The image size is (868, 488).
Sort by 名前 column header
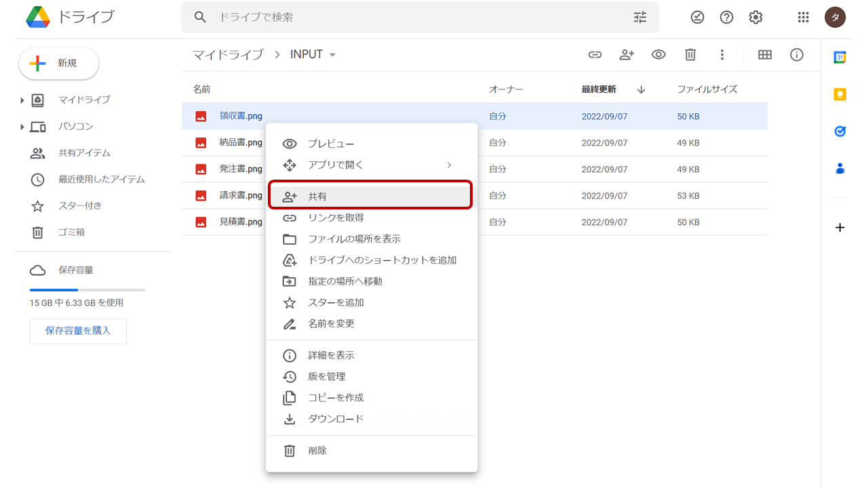(201, 89)
